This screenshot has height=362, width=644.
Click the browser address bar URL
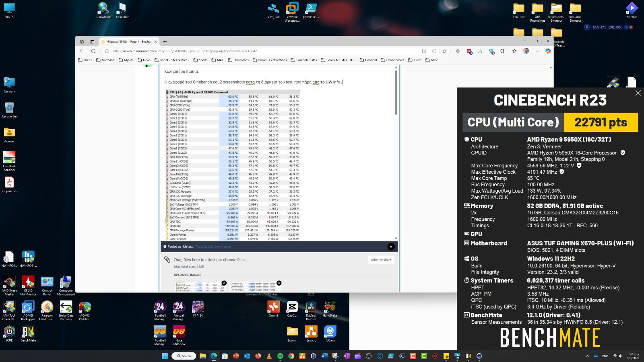coord(185,51)
